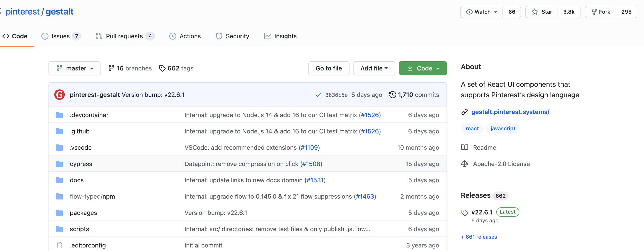Select the react topic tag
The image size is (644, 251).
[x=472, y=128]
